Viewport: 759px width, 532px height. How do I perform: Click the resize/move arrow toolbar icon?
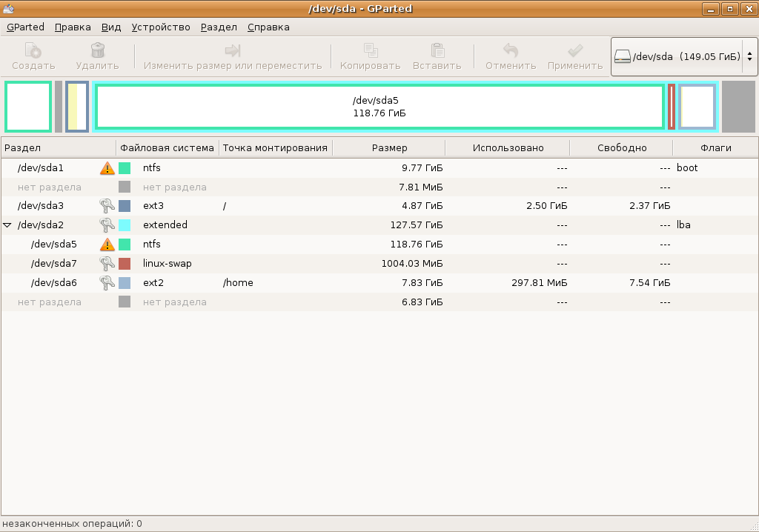pos(233,51)
